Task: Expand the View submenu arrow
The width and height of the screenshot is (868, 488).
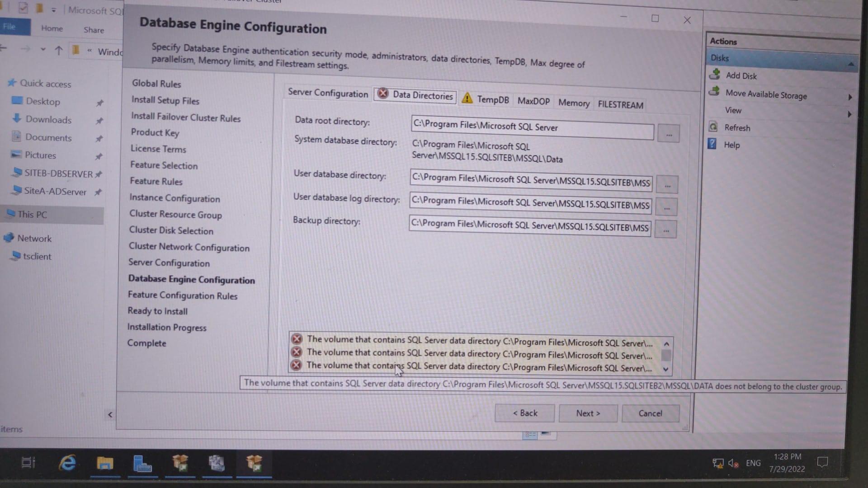Action: [x=849, y=114]
